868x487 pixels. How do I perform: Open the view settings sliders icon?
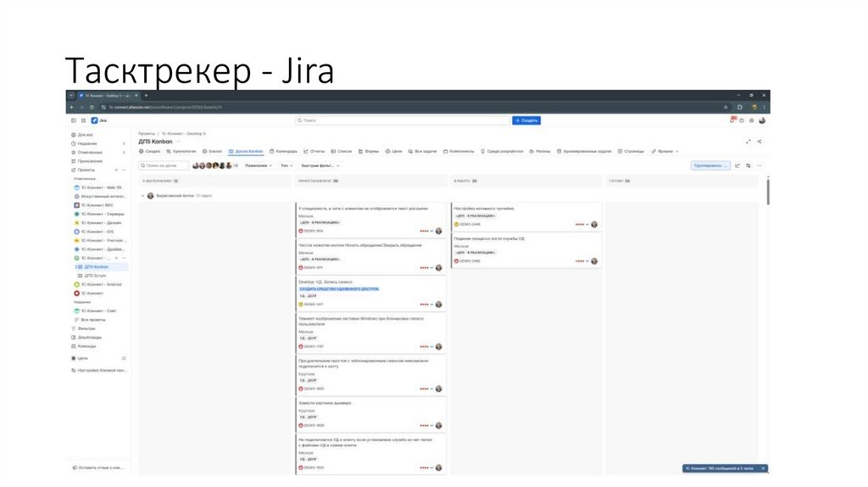(748, 165)
